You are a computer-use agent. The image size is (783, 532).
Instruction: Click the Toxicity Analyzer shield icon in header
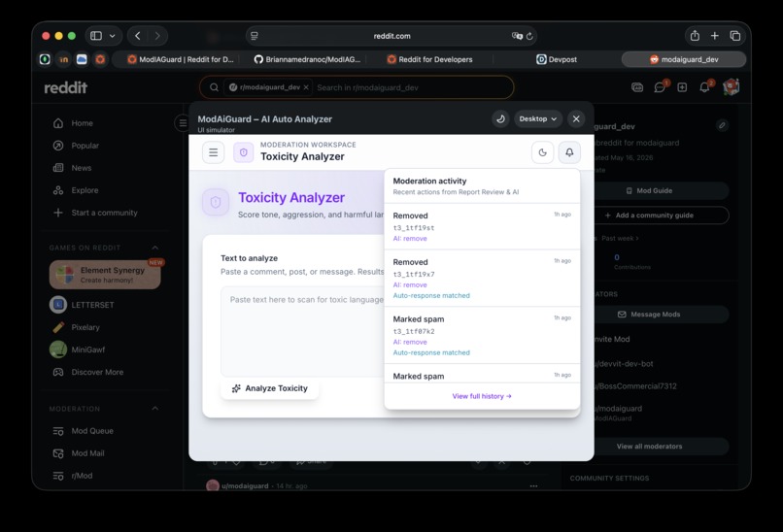244,152
